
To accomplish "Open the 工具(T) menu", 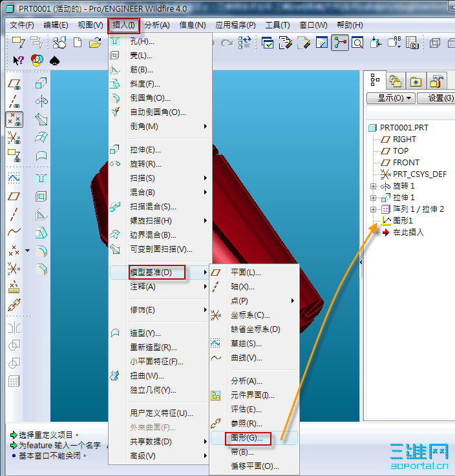I will [277, 25].
